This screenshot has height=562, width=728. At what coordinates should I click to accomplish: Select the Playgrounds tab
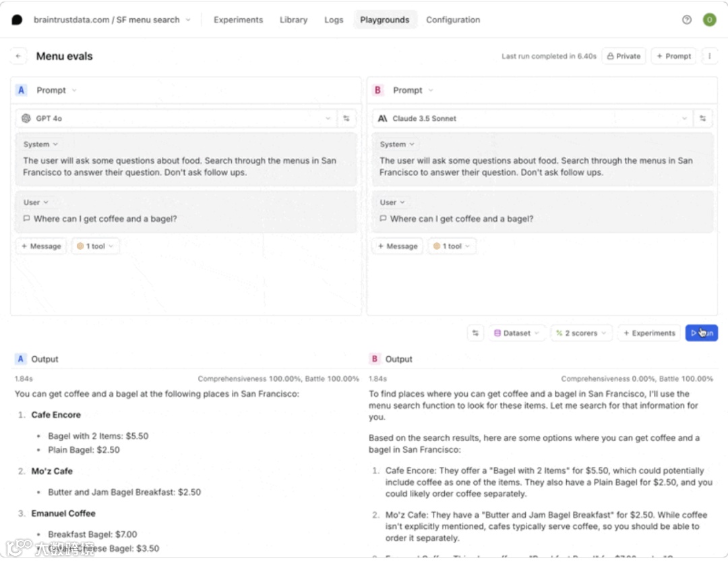tap(385, 20)
